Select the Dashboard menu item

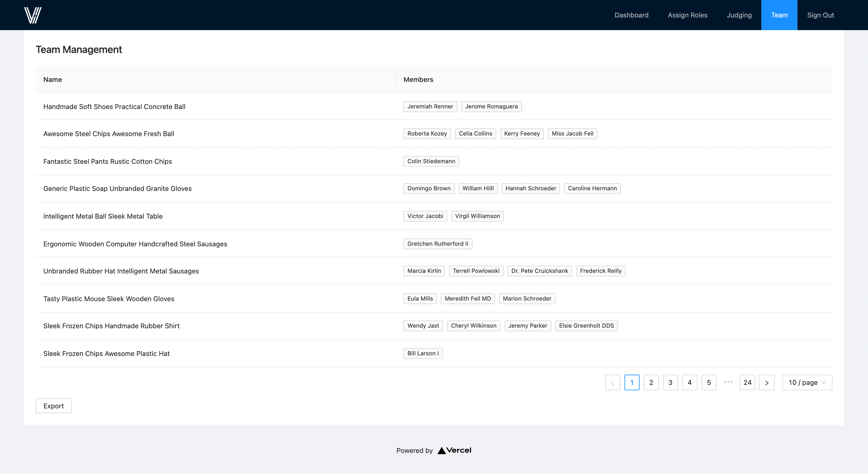[x=632, y=15]
